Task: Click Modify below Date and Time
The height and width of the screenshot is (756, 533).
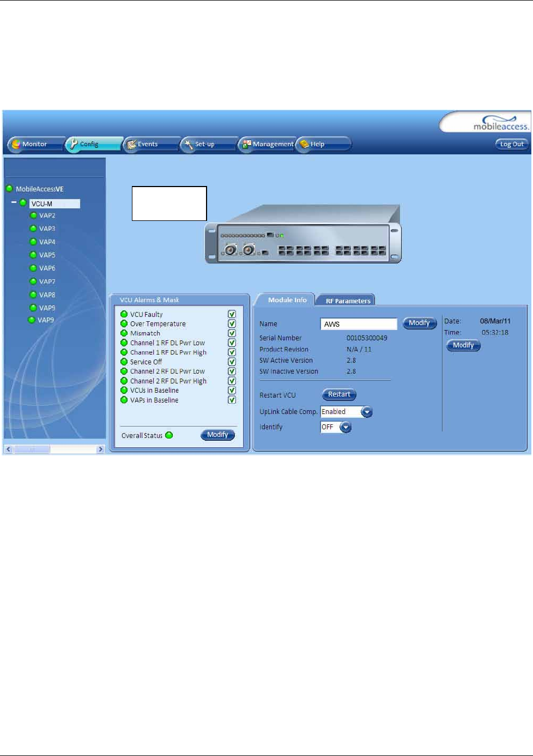Action: (463, 345)
